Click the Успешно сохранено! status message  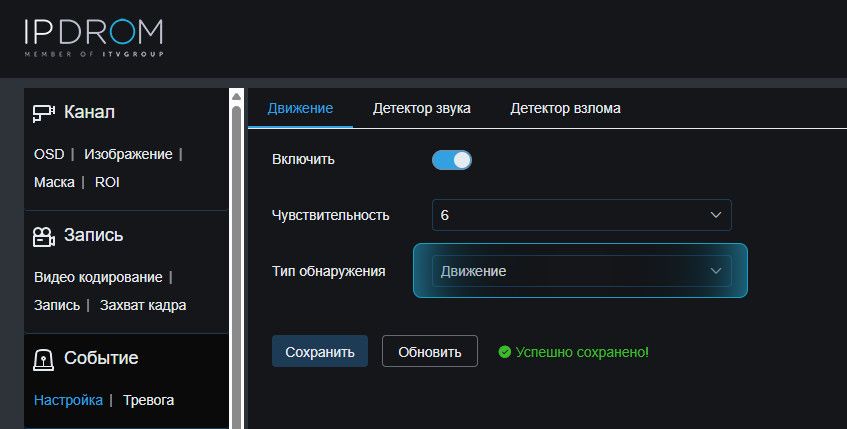tap(582, 352)
